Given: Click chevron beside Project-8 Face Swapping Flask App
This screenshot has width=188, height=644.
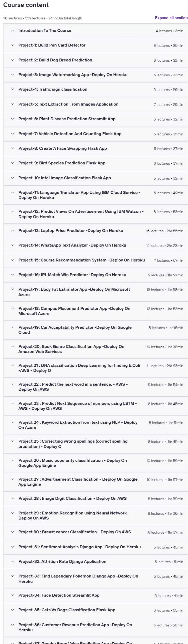Looking at the screenshot, I should pyautogui.click(x=13, y=148).
